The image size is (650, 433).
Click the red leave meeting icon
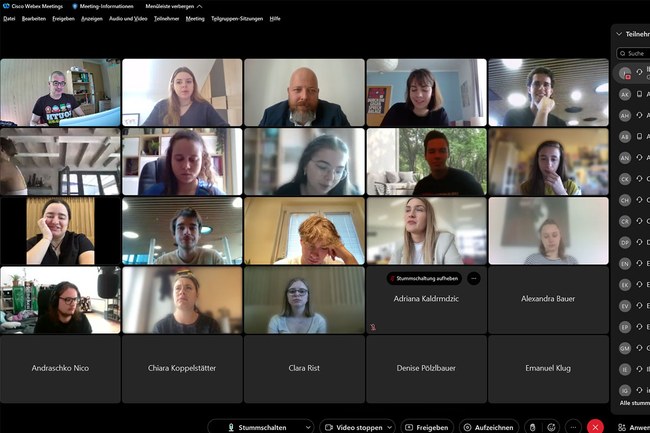click(x=596, y=427)
